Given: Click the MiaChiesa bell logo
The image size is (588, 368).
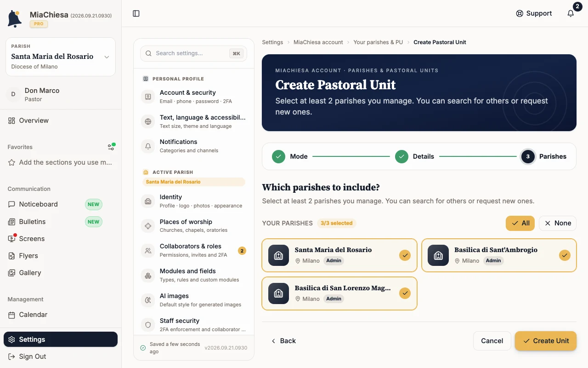Looking at the screenshot, I should point(15,18).
